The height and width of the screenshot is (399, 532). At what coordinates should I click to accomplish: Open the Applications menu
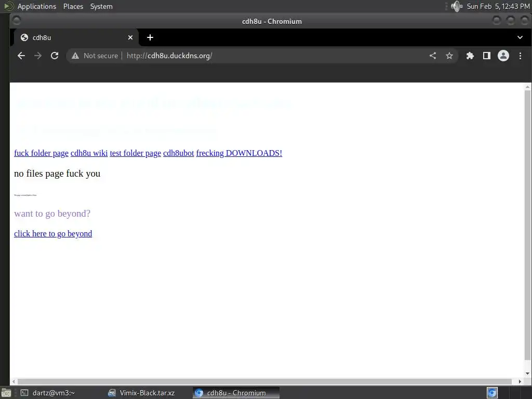pyautogui.click(x=37, y=6)
